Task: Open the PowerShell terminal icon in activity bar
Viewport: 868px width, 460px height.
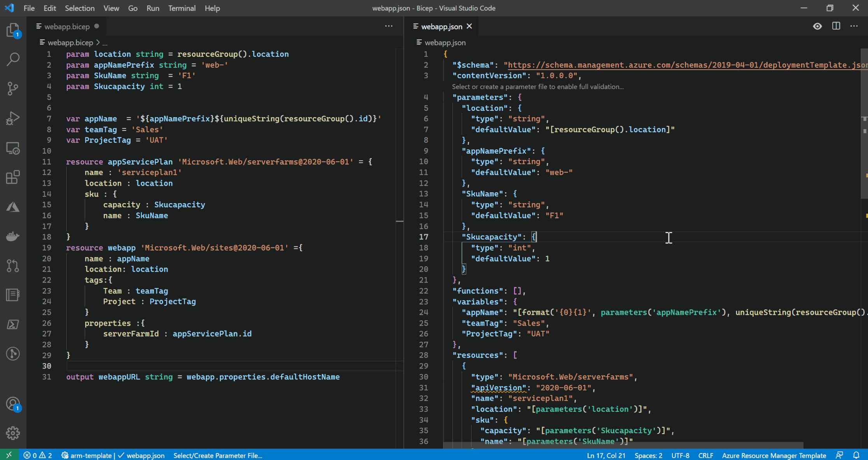Action: (13, 324)
